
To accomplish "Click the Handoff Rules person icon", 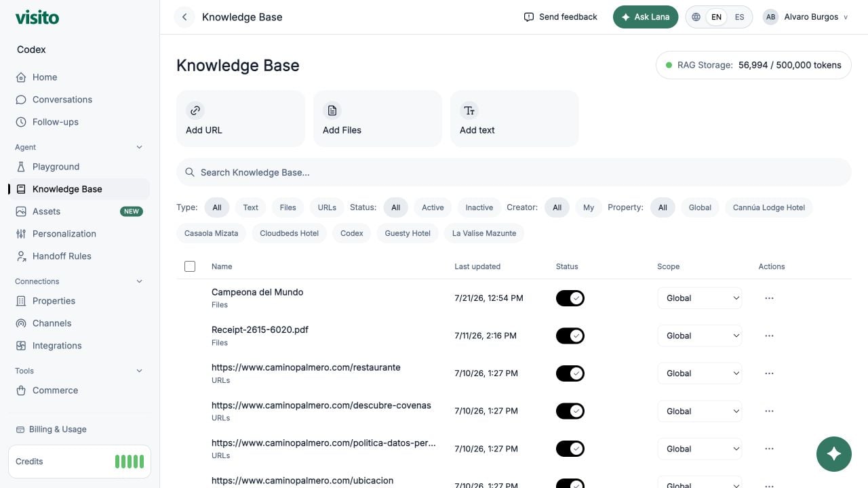I will coord(21,256).
